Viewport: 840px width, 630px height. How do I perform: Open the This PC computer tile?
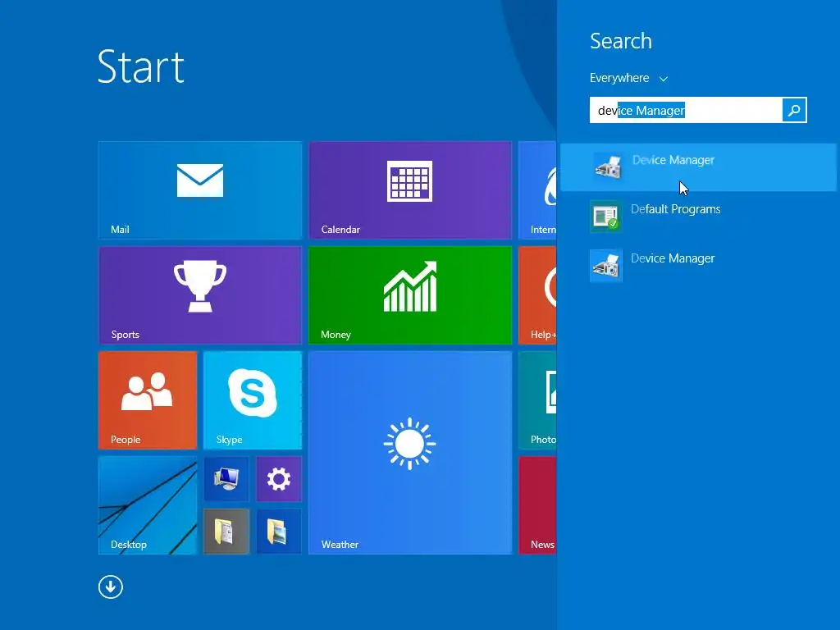[x=226, y=479]
